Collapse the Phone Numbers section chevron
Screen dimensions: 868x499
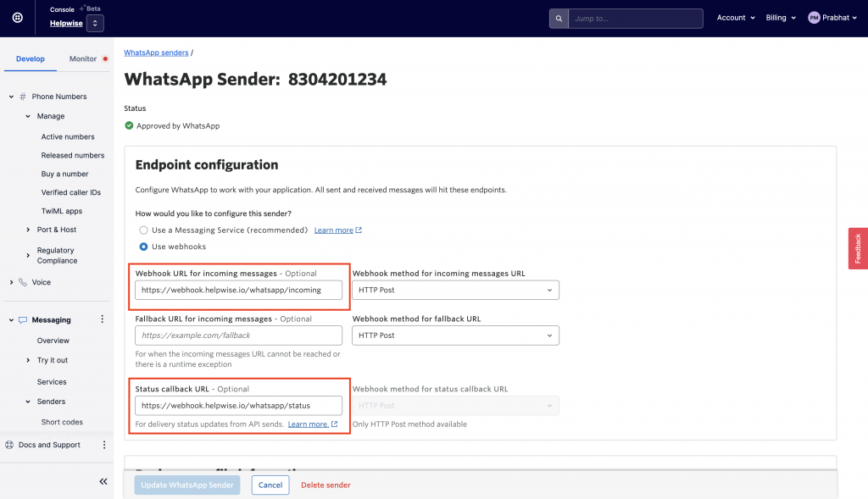[x=11, y=97]
